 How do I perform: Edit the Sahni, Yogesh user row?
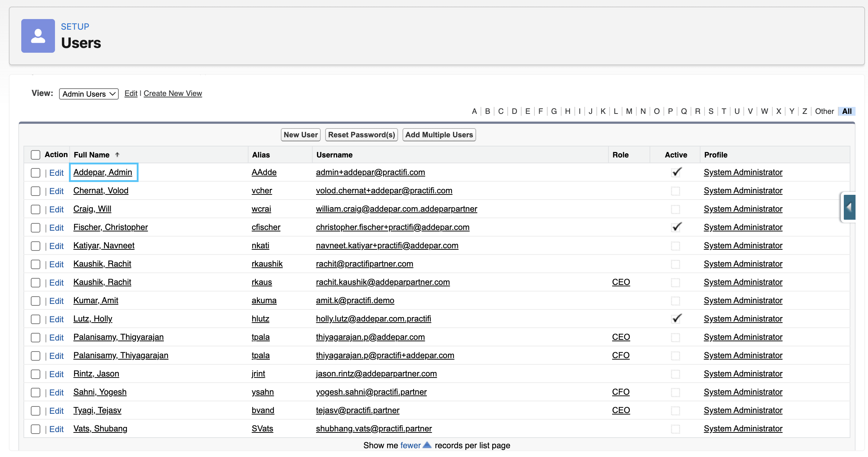(x=56, y=393)
